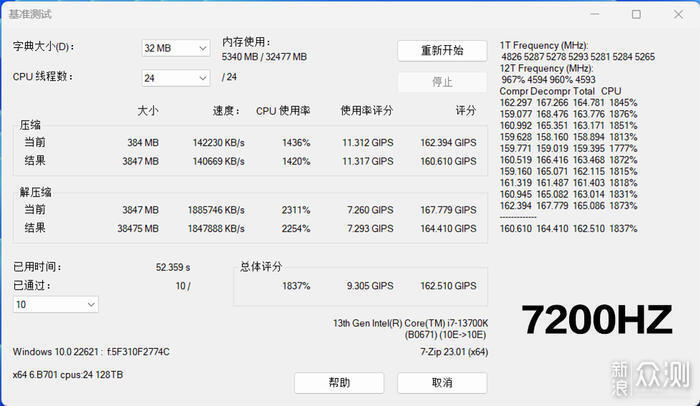
Task: Click compression current size 384 MB
Action: pyautogui.click(x=143, y=143)
